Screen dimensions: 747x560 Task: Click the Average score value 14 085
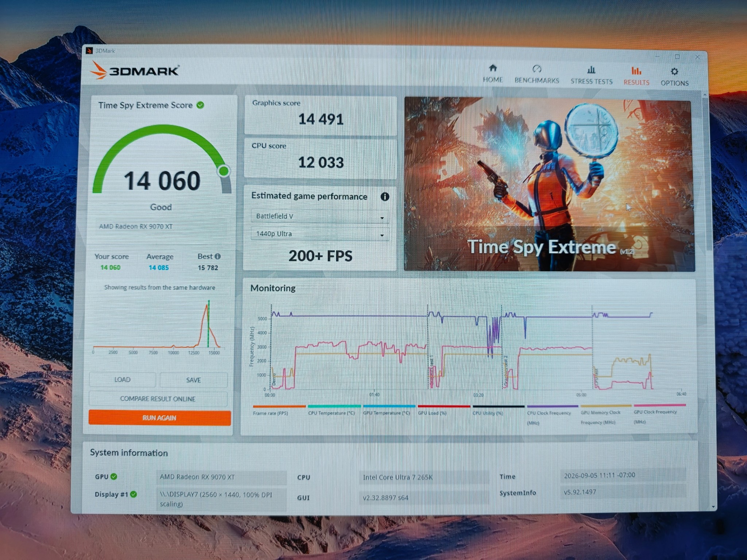click(159, 268)
